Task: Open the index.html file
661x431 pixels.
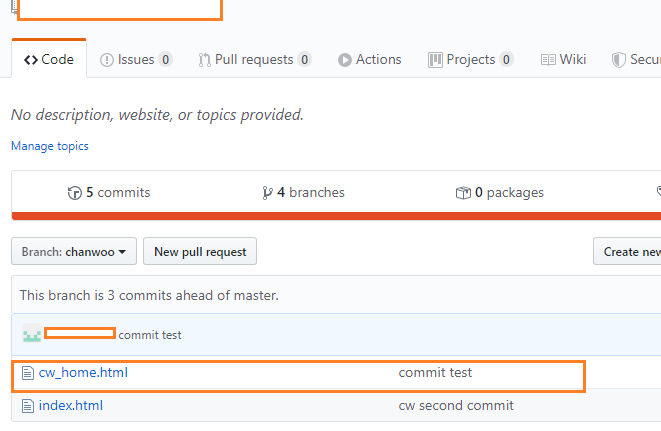Action: [71, 405]
